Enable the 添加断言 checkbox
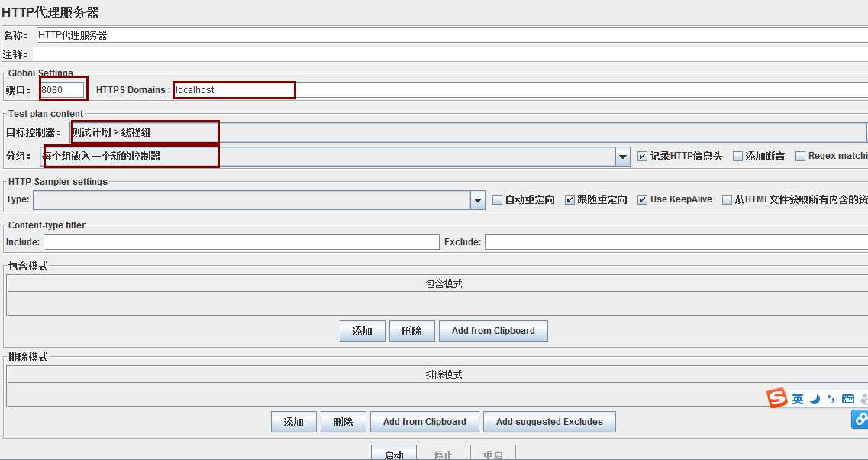The width and height of the screenshot is (868, 460). pos(737,157)
